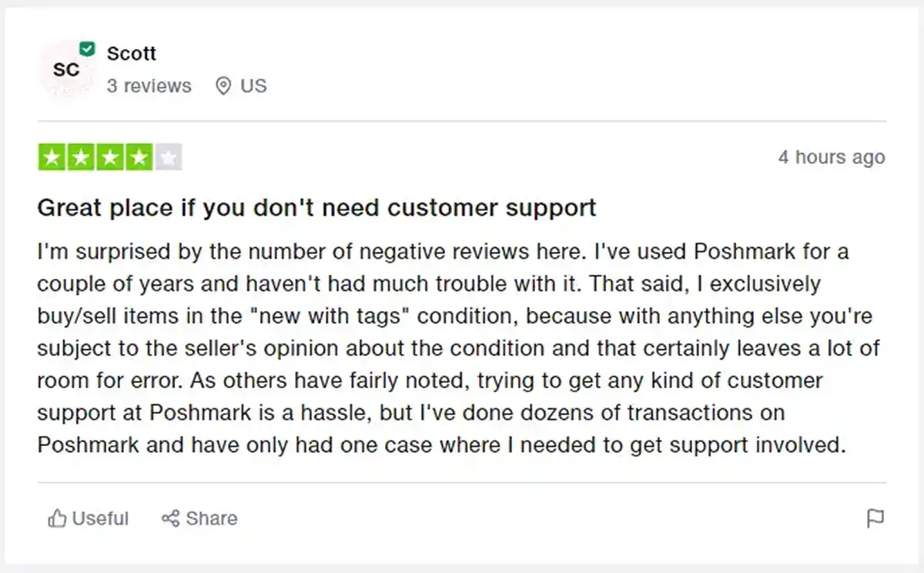
Task: Click the third star of the rating
Action: tap(109, 156)
